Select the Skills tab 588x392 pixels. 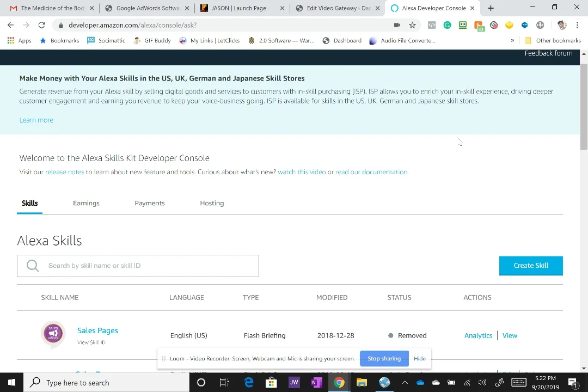[29, 203]
